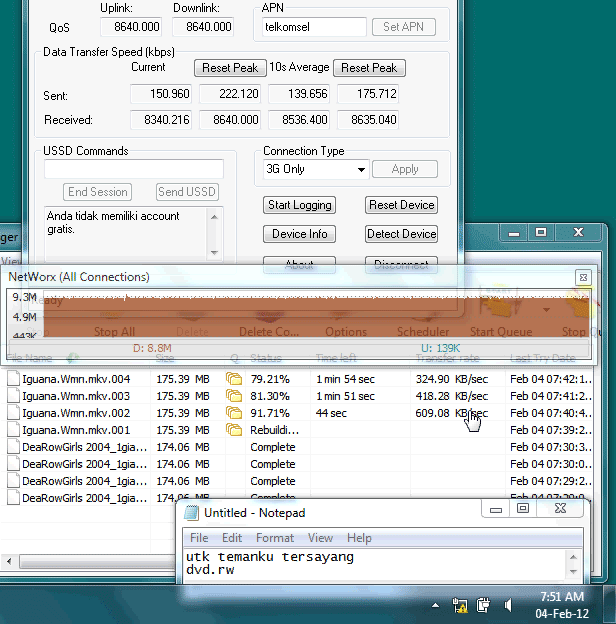
Task: Open Device Info
Action: tap(299, 234)
